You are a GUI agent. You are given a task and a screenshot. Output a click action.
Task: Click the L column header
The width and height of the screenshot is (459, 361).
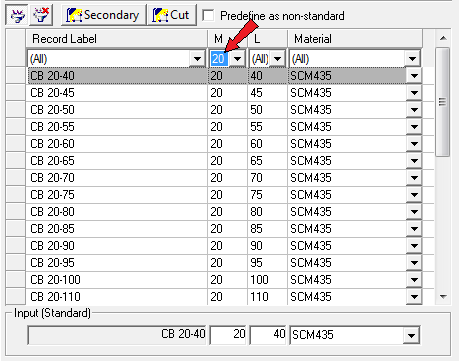(x=267, y=39)
